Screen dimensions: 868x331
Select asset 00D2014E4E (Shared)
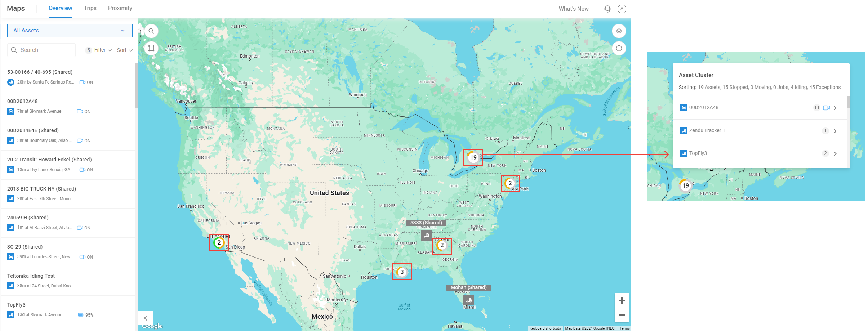tap(68, 136)
